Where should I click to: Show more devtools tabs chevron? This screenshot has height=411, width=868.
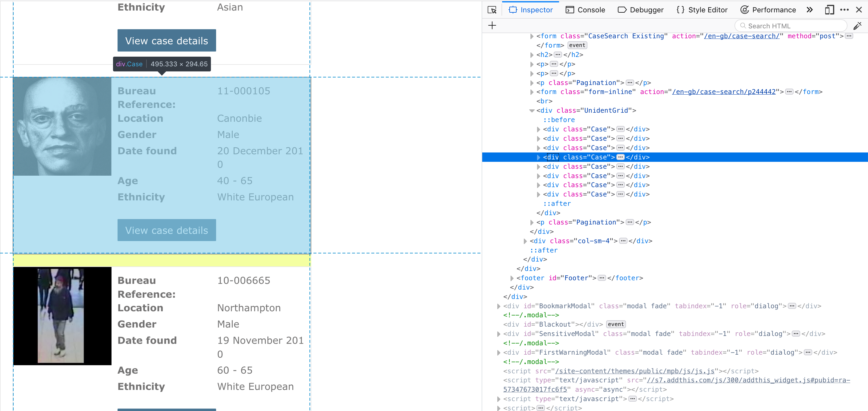point(810,10)
